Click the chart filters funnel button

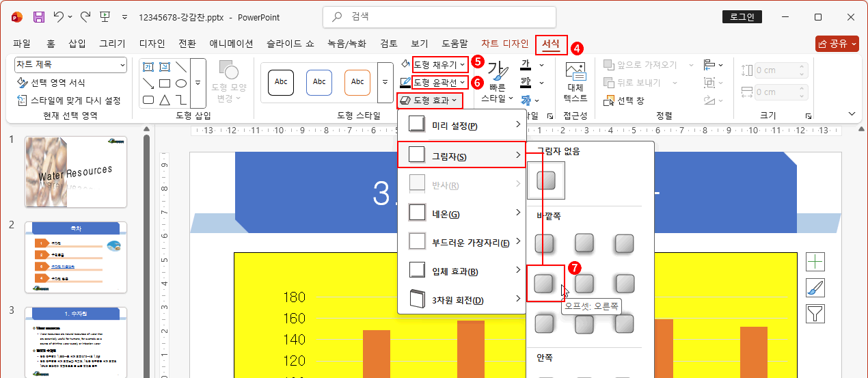pyautogui.click(x=815, y=314)
